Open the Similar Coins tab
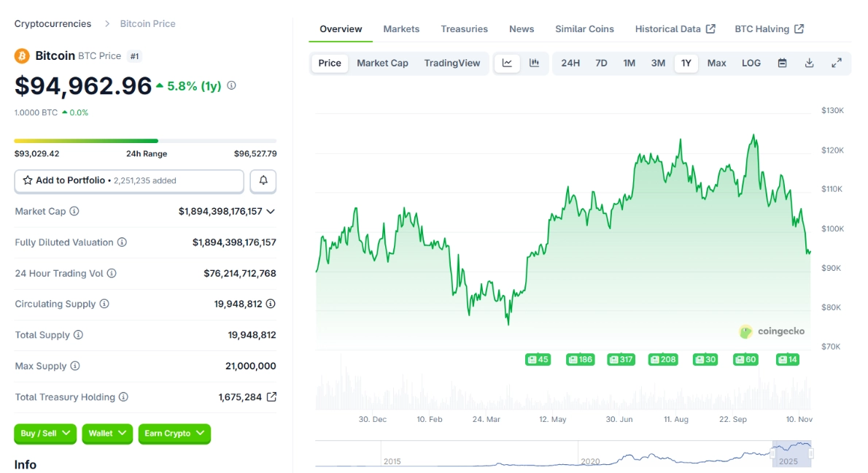Image resolution: width=868 pixels, height=473 pixels. pos(584,29)
